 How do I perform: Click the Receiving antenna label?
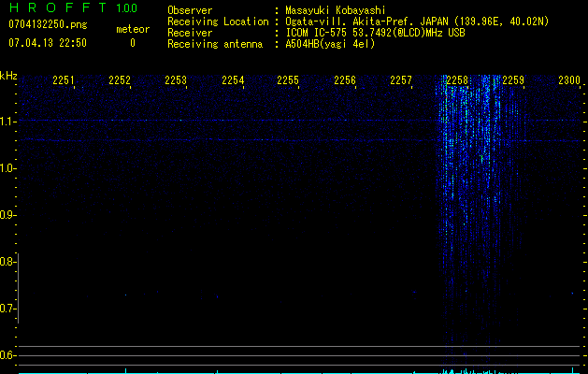(215, 44)
